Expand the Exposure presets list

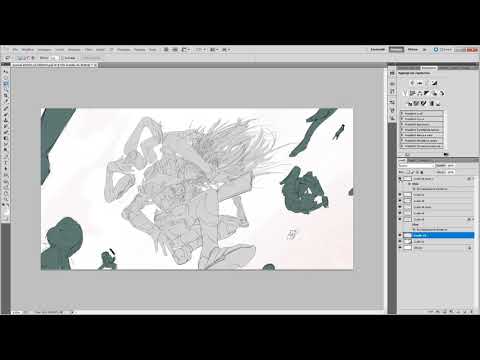[402, 124]
